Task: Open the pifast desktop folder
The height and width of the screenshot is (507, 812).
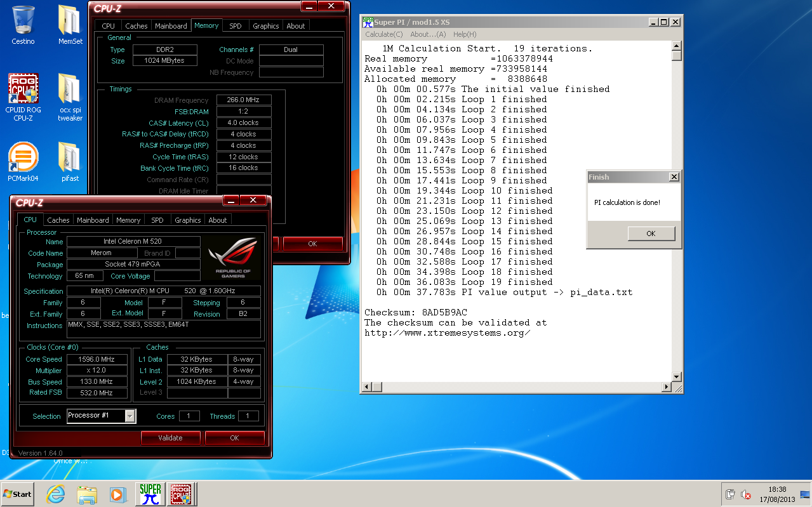Action: pos(70,162)
